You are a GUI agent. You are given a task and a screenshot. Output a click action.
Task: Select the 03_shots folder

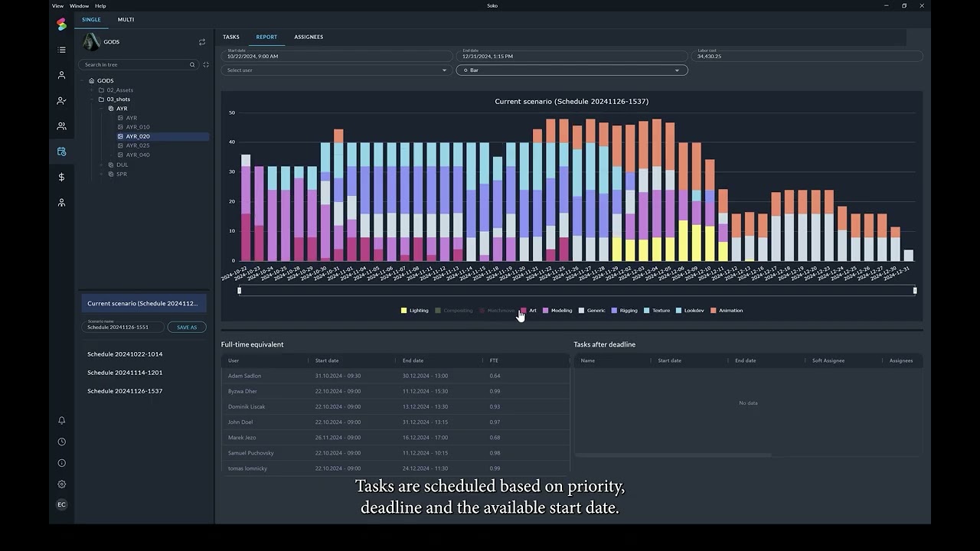pos(118,99)
